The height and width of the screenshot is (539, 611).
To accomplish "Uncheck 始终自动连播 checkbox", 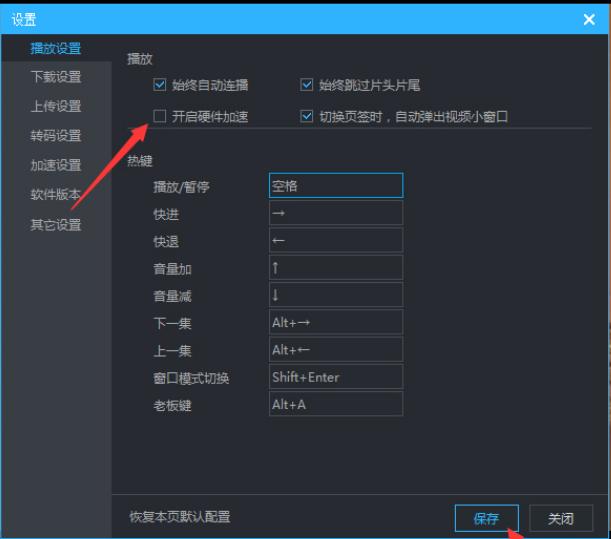I will 160,86.
